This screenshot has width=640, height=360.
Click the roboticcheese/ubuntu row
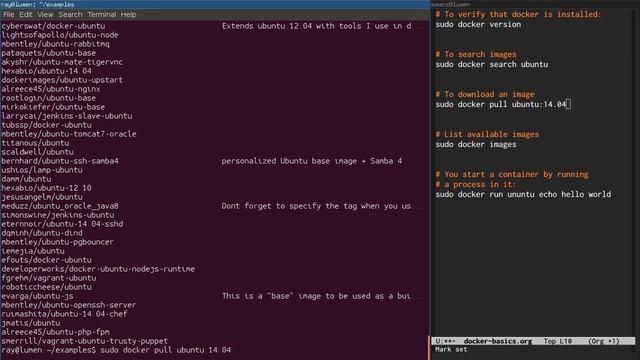47,287
